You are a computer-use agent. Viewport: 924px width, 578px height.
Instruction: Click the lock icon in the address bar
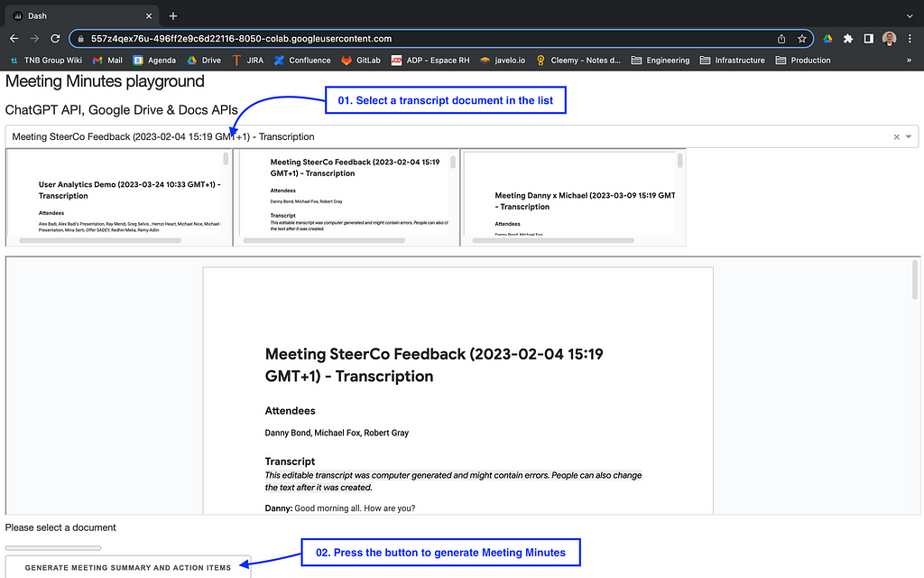click(x=80, y=39)
